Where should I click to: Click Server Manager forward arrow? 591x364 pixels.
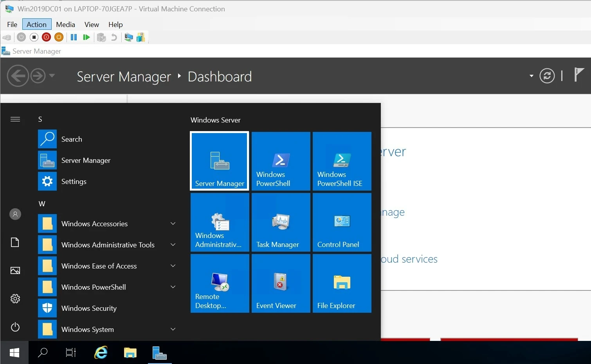click(x=38, y=76)
